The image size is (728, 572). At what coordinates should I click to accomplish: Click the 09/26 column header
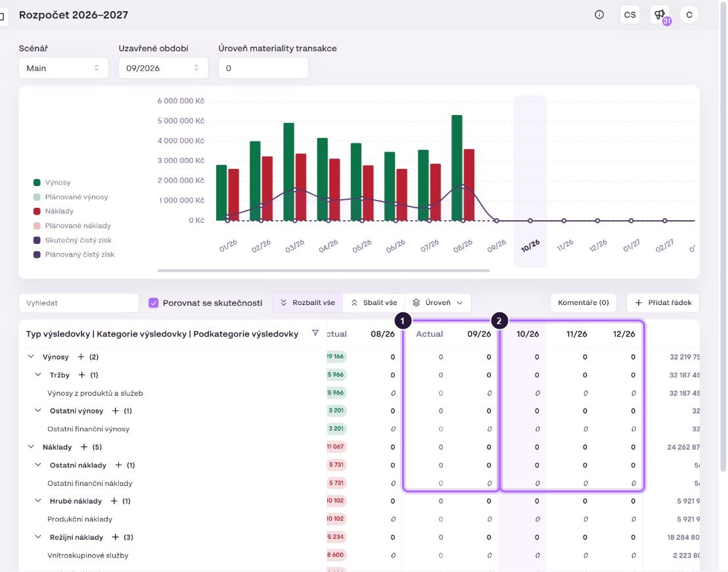coord(479,334)
